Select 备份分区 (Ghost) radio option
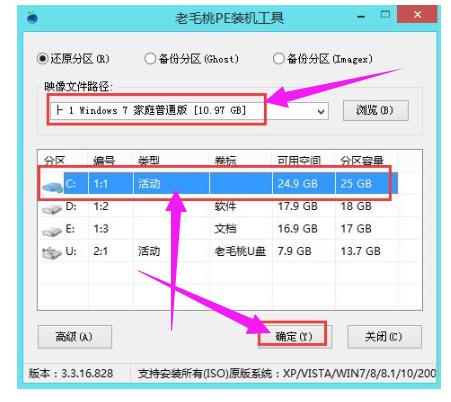Screen dimensions: 451x402 coord(150,59)
